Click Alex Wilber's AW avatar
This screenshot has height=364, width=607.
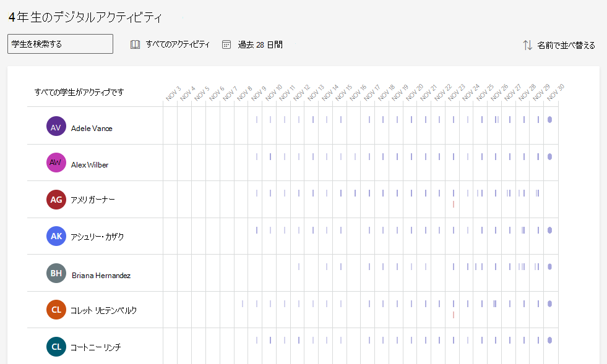[x=56, y=163]
